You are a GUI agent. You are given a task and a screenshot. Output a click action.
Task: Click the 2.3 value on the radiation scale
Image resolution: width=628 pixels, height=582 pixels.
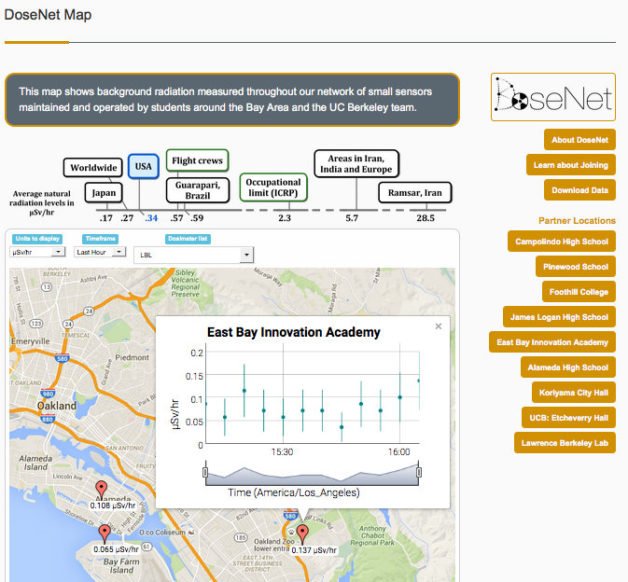click(x=284, y=218)
